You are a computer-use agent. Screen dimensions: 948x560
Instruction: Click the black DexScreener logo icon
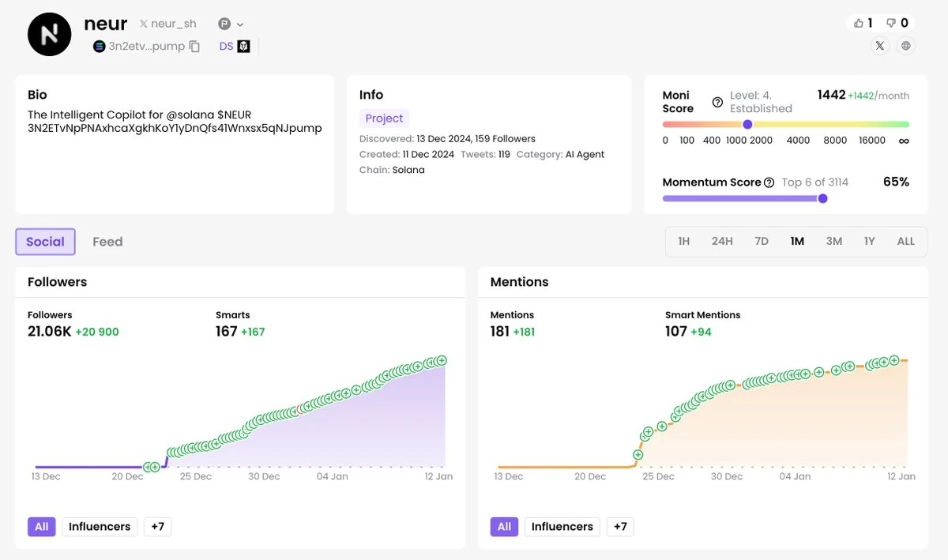(x=244, y=47)
